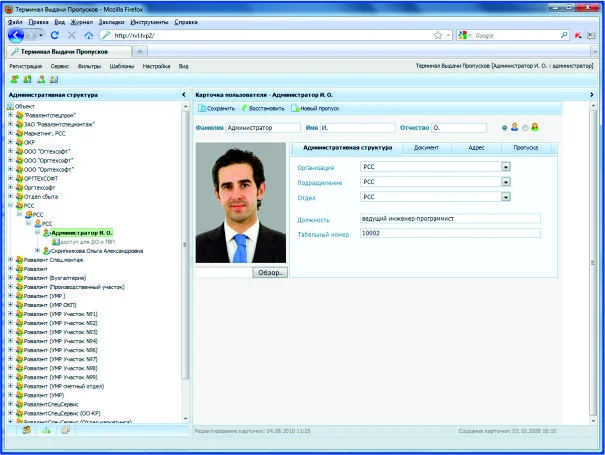The image size is (605, 455).
Task: Click the user photo thumbnail
Action: click(241, 203)
